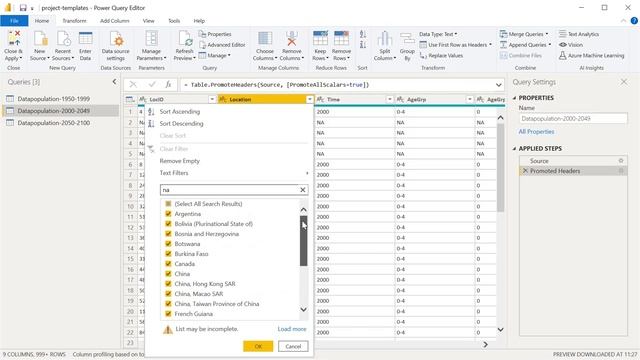Uncheck the China, Macao SAR checkbox
Image resolution: width=640 pixels, height=360 pixels.
tap(168, 293)
